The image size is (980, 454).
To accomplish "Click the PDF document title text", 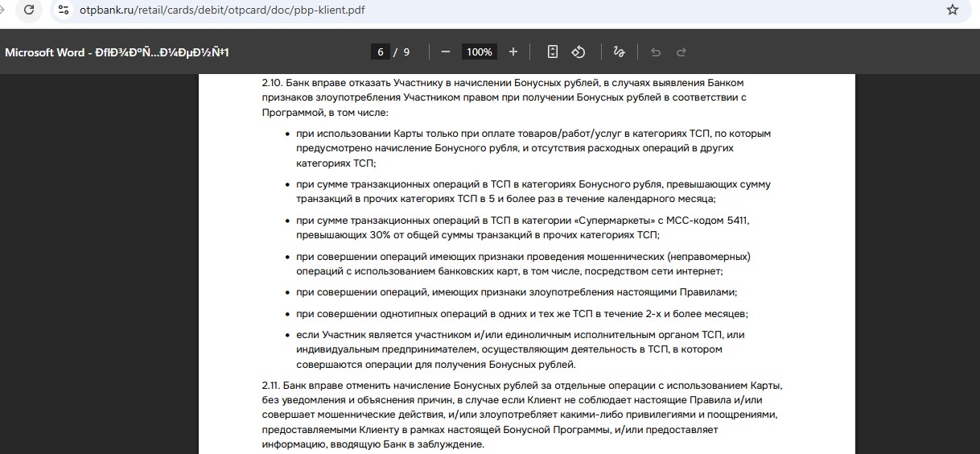I will [x=117, y=52].
